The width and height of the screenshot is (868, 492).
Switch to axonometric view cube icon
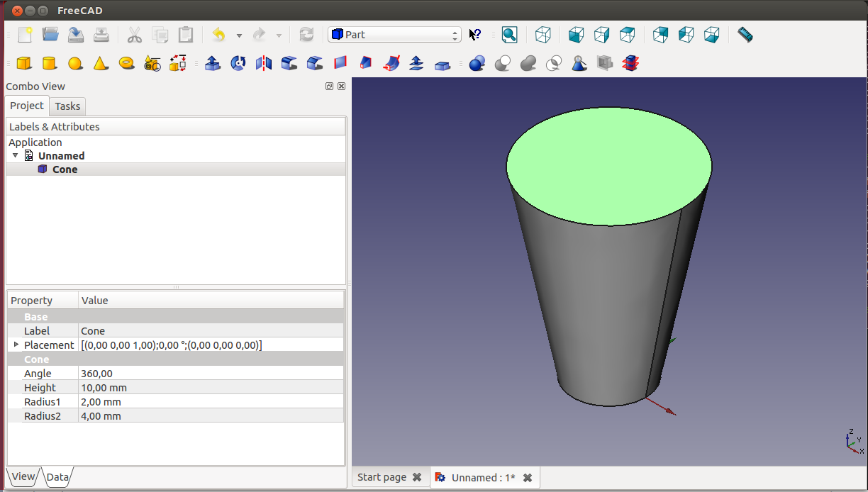[543, 34]
